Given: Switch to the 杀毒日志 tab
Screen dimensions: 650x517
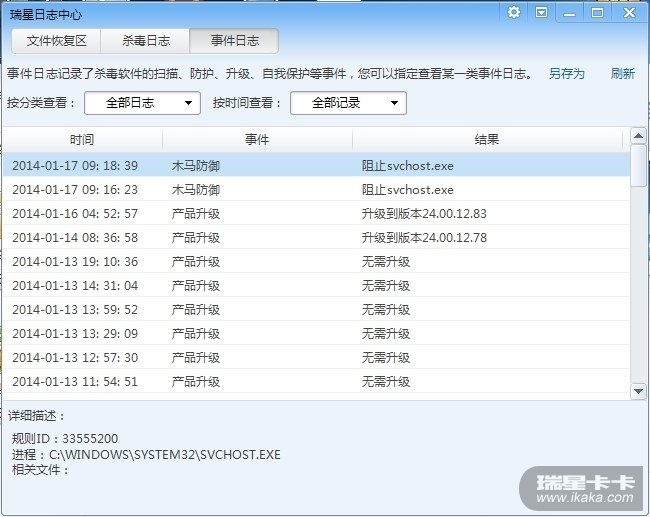Looking at the screenshot, I should (x=146, y=41).
